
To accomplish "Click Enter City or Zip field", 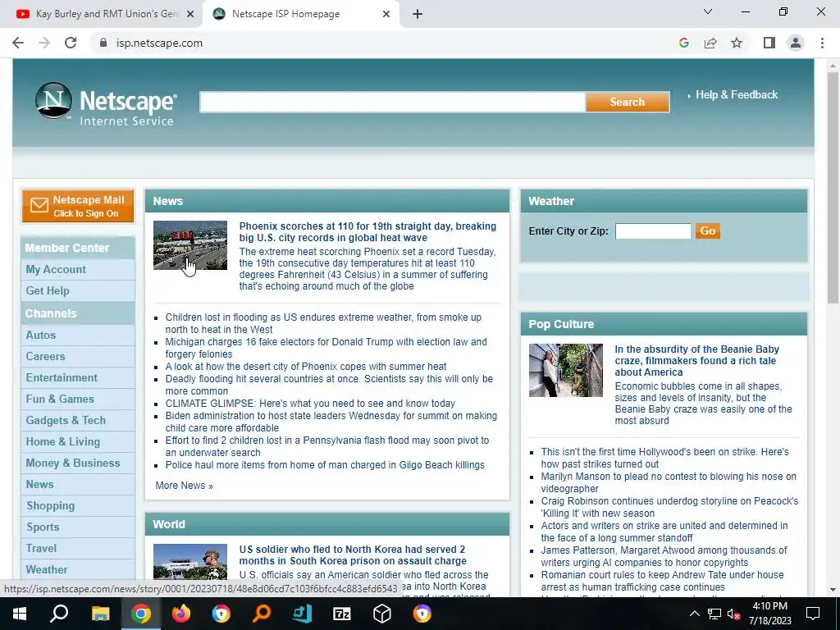I will click(x=653, y=231).
